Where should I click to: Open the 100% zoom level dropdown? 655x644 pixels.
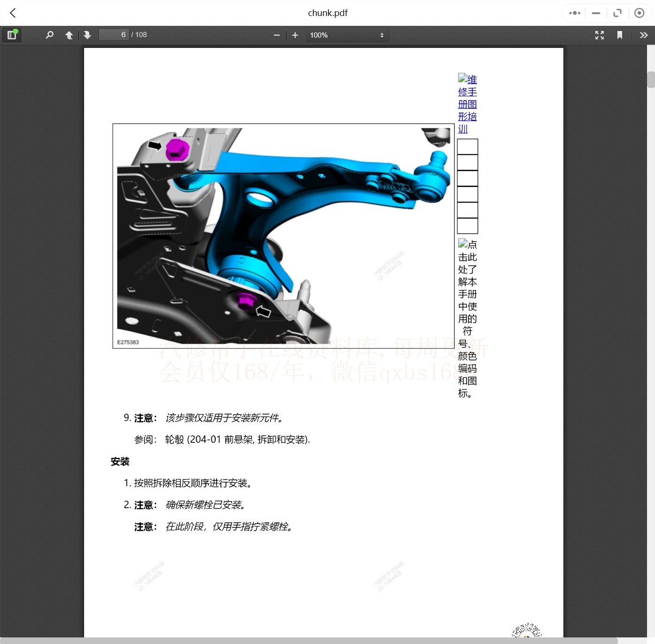[x=347, y=35]
